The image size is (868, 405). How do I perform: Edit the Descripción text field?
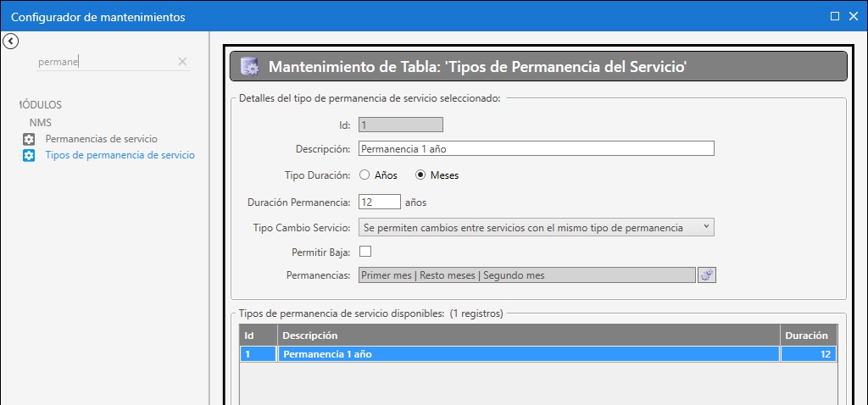[537, 148]
